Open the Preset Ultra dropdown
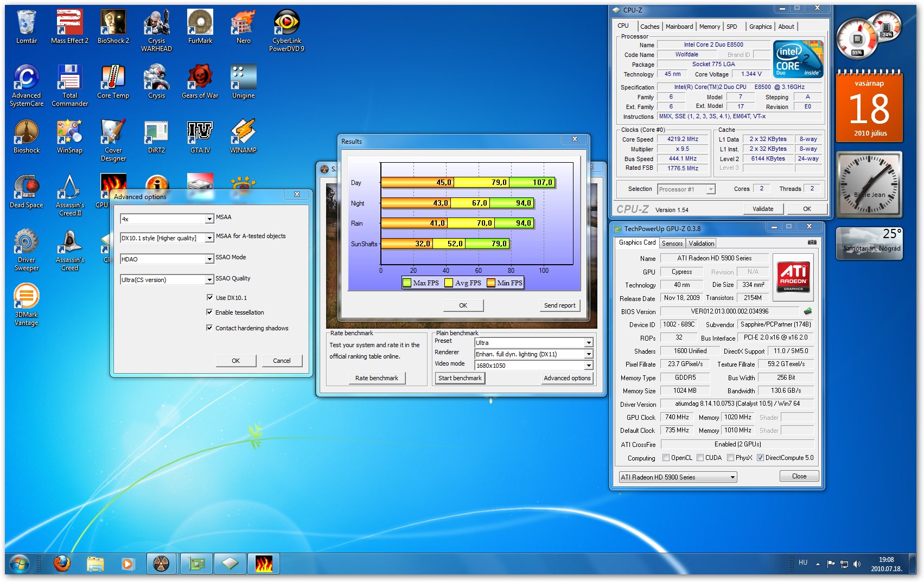This screenshot has width=924, height=582. pyautogui.click(x=534, y=343)
